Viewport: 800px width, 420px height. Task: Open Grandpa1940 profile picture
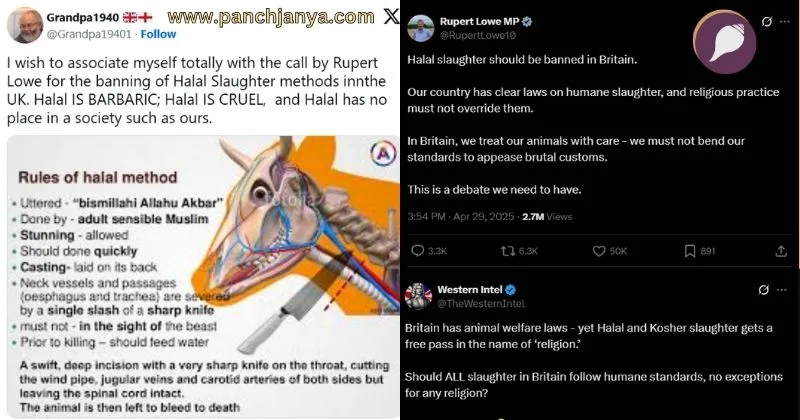[x=24, y=25]
